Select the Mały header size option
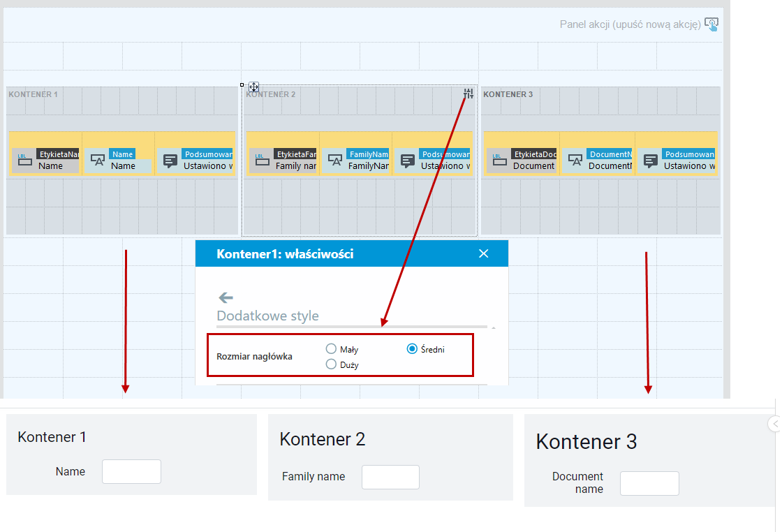782x532 pixels. (331, 348)
